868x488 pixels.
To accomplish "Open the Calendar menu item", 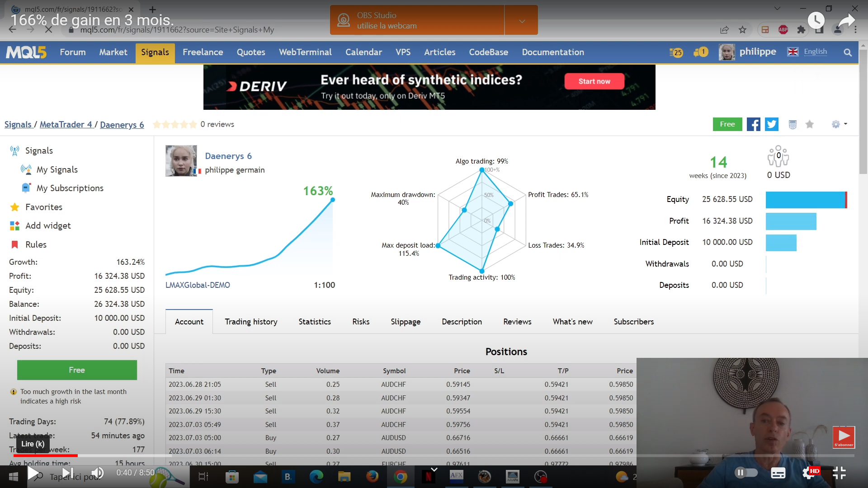I will pos(363,52).
